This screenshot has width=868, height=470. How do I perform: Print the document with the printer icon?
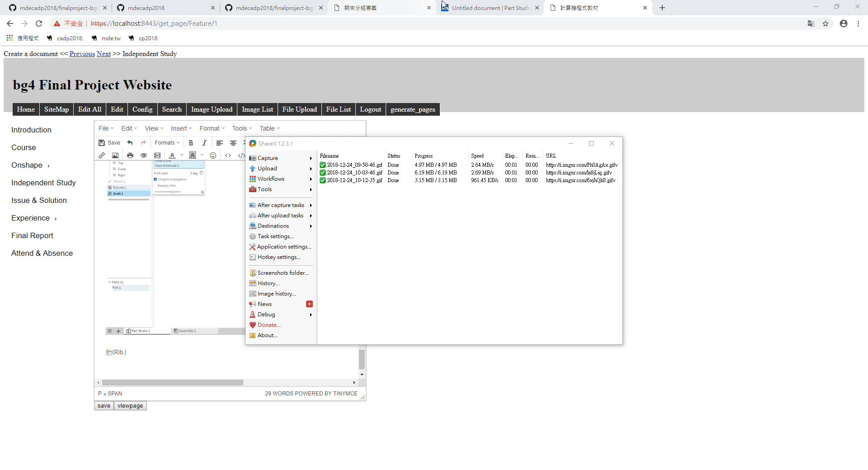[x=130, y=155]
